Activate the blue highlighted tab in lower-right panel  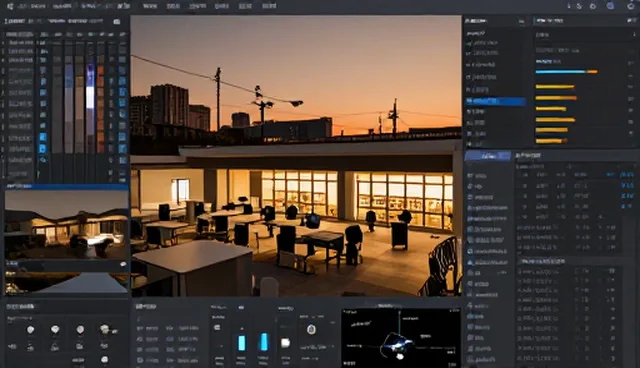[488, 156]
